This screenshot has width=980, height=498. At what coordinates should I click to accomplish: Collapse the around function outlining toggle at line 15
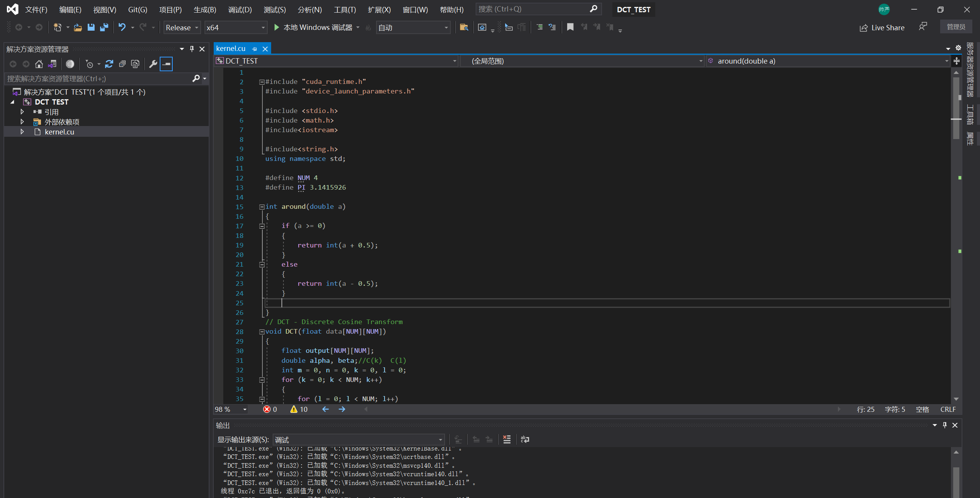click(x=262, y=207)
